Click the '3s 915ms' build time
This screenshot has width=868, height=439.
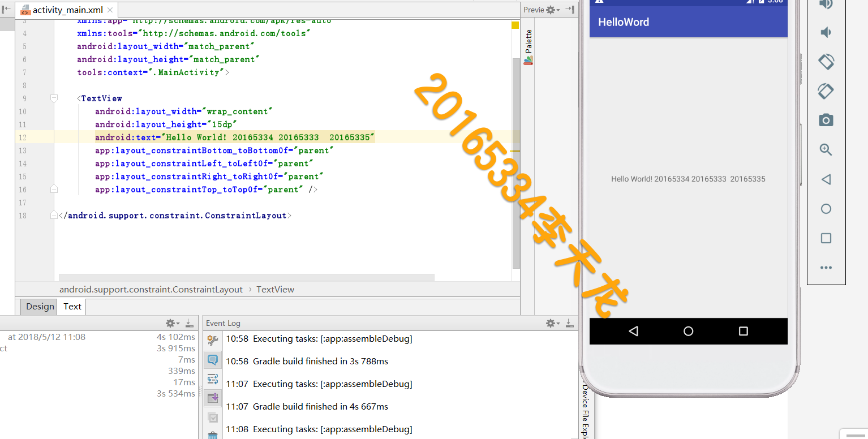(x=176, y=348)
